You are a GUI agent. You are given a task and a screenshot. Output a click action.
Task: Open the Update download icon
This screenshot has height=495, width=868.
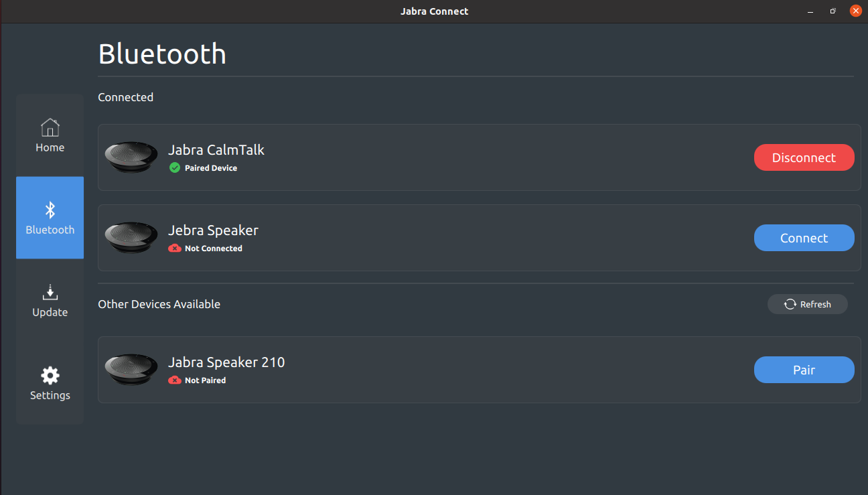click(x=50, y=292)
